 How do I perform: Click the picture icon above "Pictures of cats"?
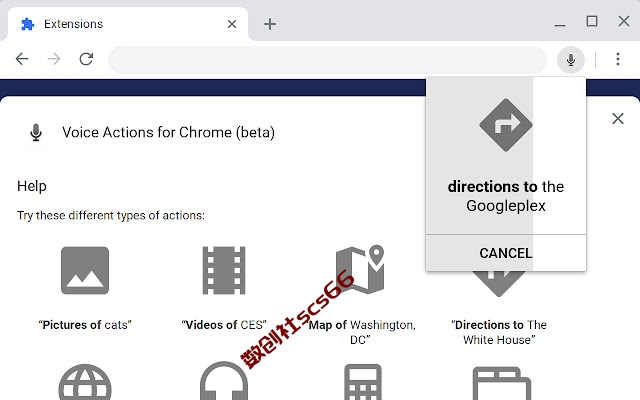85,270
